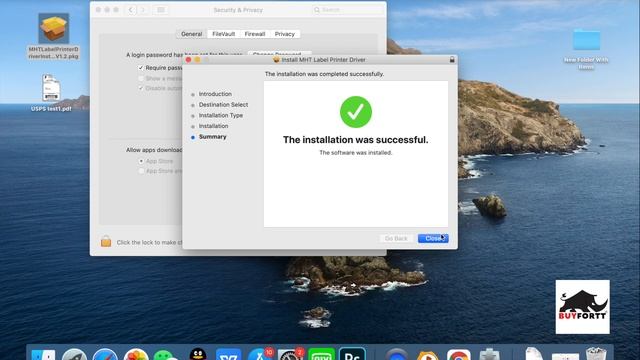Open System Preferences from the Dock
640x360 pixels.
pyautogui.click(x=290, y=355)
